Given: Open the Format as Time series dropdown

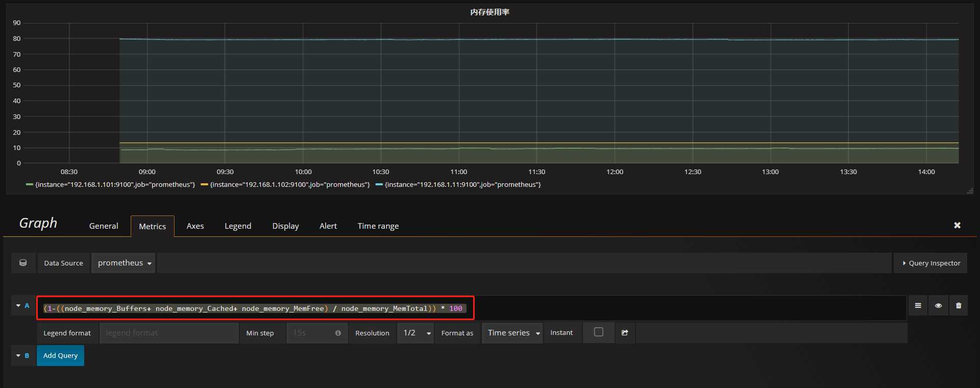Looking at the screenshot, I should pos(512,333).
